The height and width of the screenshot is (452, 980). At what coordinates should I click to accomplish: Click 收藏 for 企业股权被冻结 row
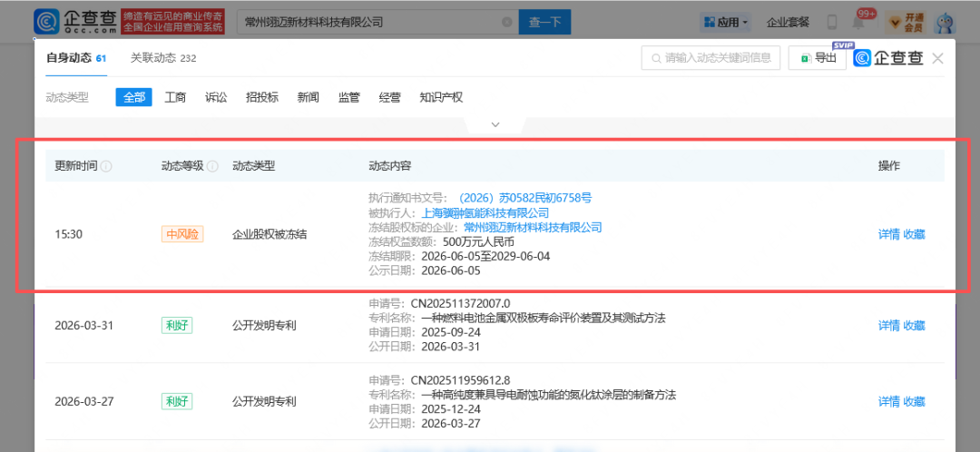pyautogui.click(x=915, y=234)
